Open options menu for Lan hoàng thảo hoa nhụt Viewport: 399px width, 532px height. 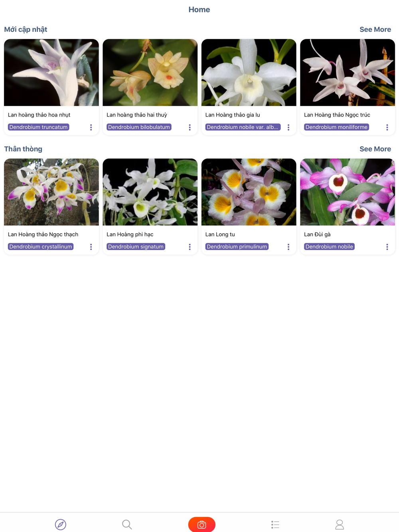(x=91, y=127)
